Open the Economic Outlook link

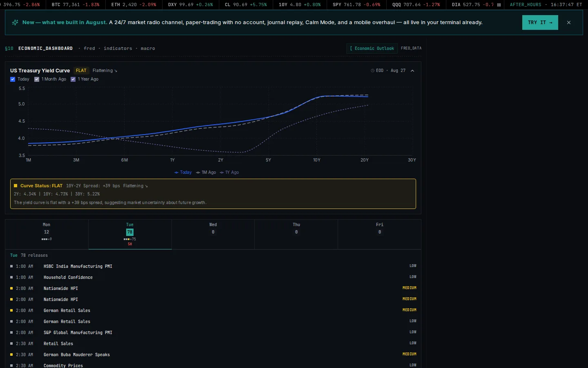(x=372, y=48)
